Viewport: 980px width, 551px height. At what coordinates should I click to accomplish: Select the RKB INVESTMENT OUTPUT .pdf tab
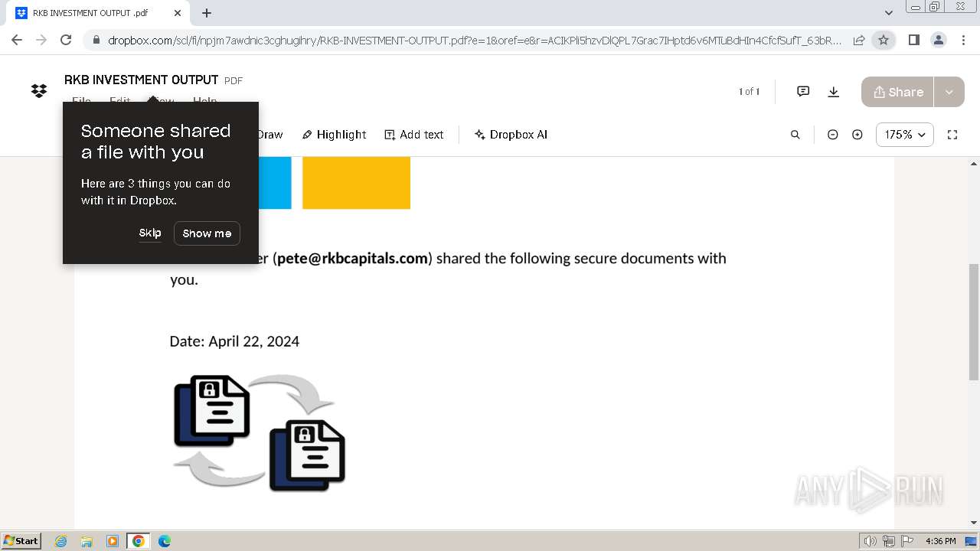click(x=99, y=13)
